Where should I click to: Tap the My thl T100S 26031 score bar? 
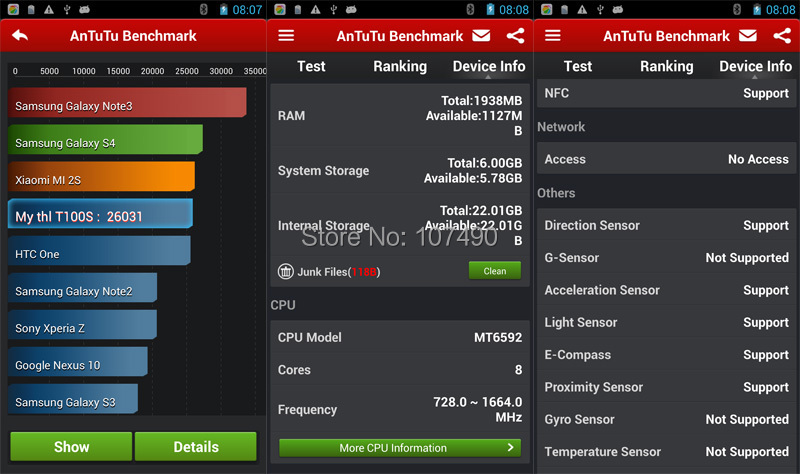coord(101,213)
